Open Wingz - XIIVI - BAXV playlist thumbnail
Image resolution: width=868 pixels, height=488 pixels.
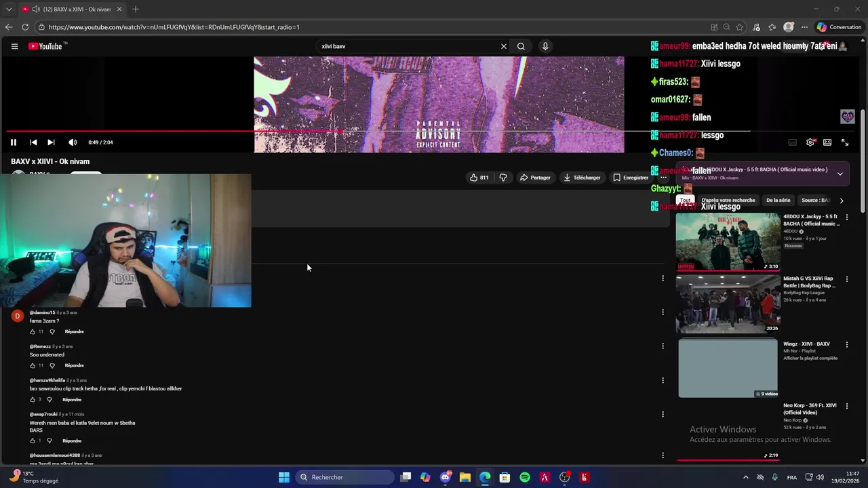(728, 367)
